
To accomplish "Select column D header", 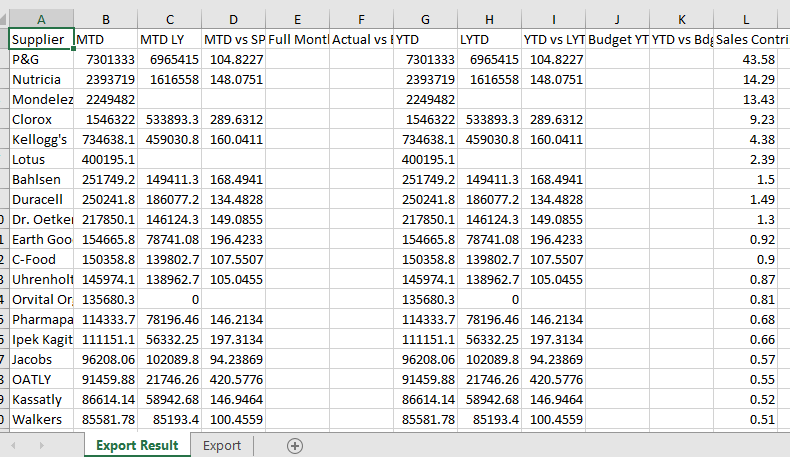I will click(233, 19).
